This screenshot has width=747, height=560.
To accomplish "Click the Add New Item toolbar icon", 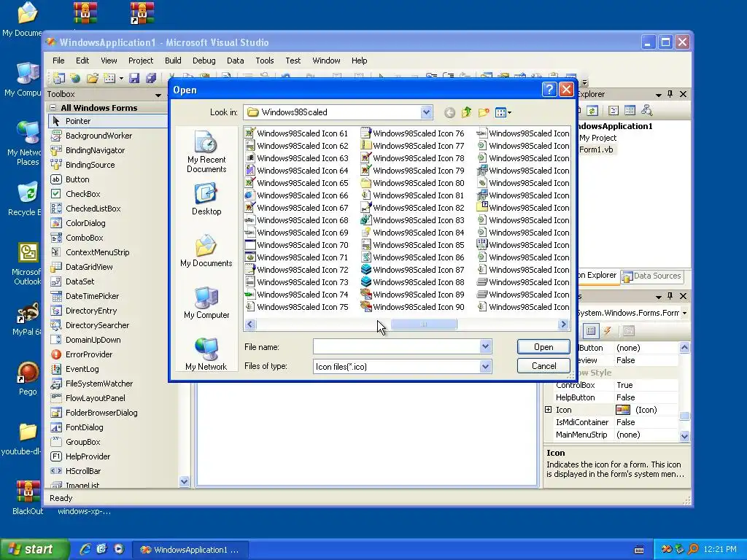I will point(109,78).
